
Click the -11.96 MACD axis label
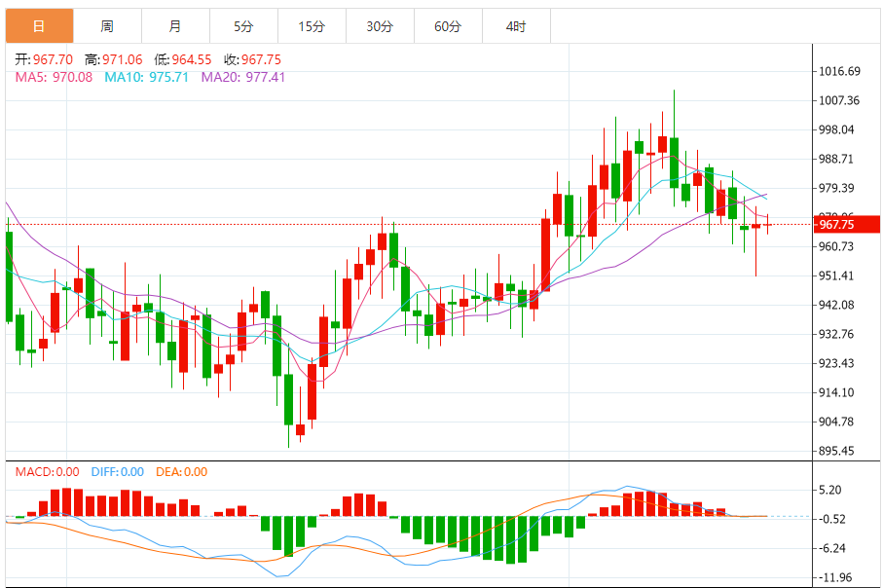pos(834,578)
